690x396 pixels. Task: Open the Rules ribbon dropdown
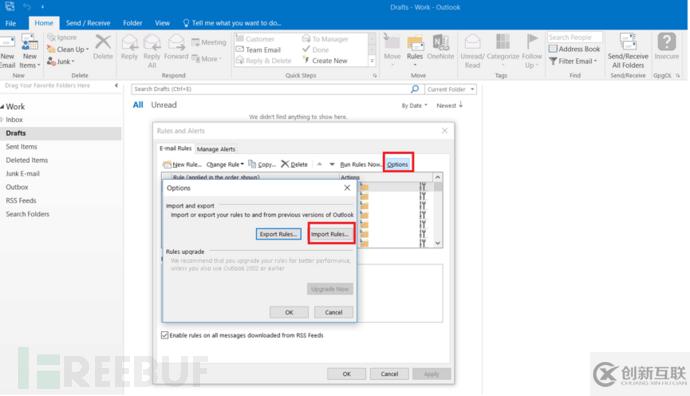point(415,51)
